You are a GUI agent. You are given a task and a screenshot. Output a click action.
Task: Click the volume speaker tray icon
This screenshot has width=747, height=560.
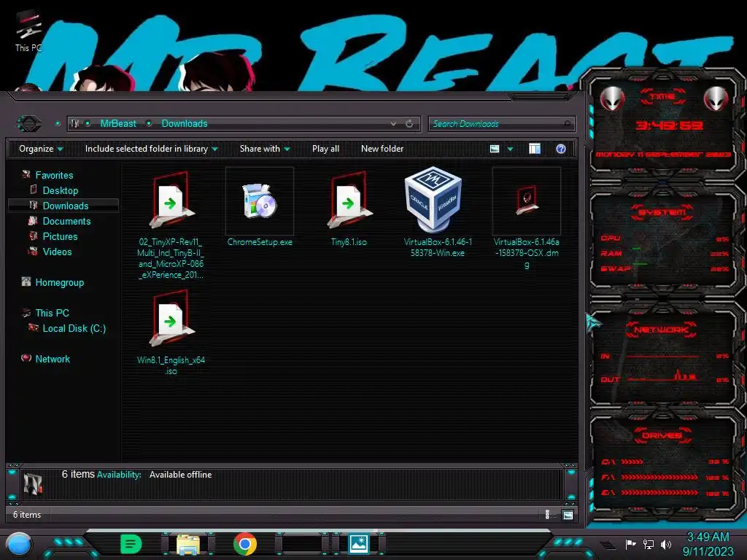(x=666, y=544)
